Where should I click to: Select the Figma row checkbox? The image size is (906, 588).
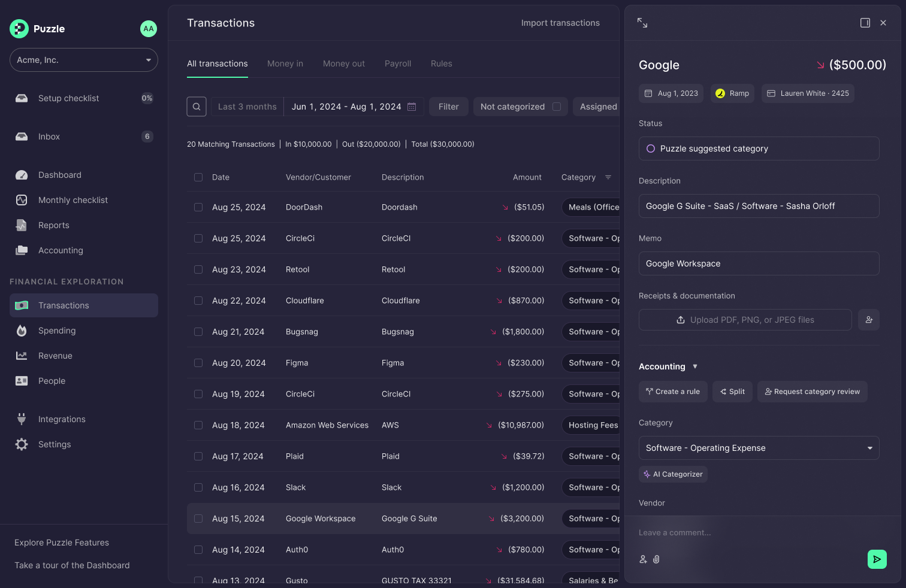tap(198, 363)
